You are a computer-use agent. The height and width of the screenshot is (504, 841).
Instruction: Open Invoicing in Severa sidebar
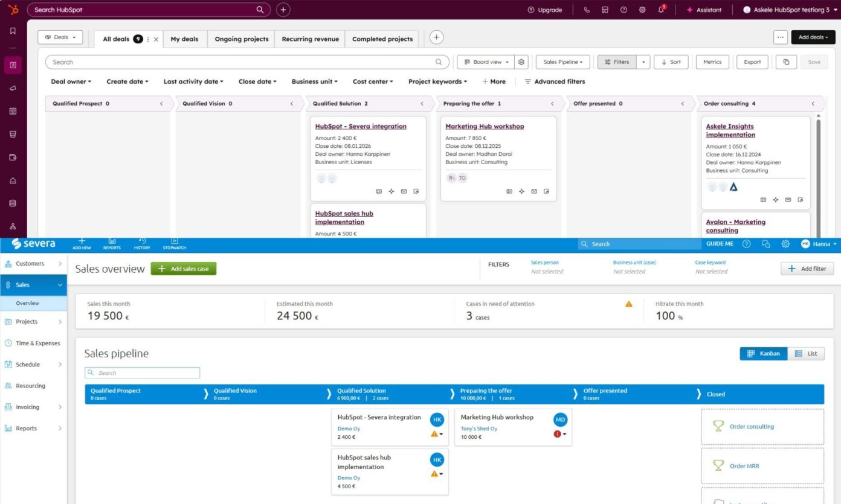(x=28, y=407)
